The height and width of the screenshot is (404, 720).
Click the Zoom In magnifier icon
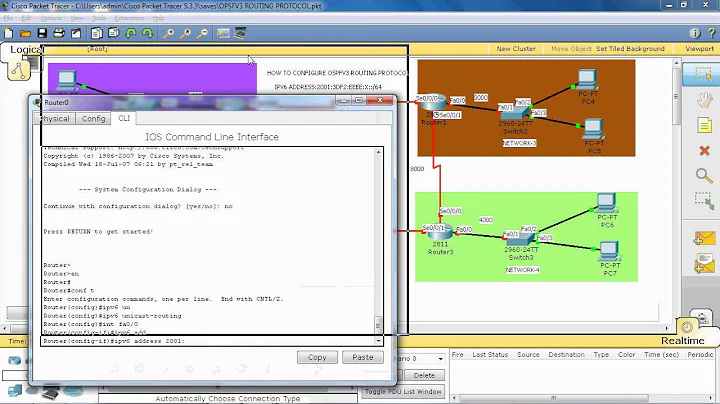(x=169, y=33)
